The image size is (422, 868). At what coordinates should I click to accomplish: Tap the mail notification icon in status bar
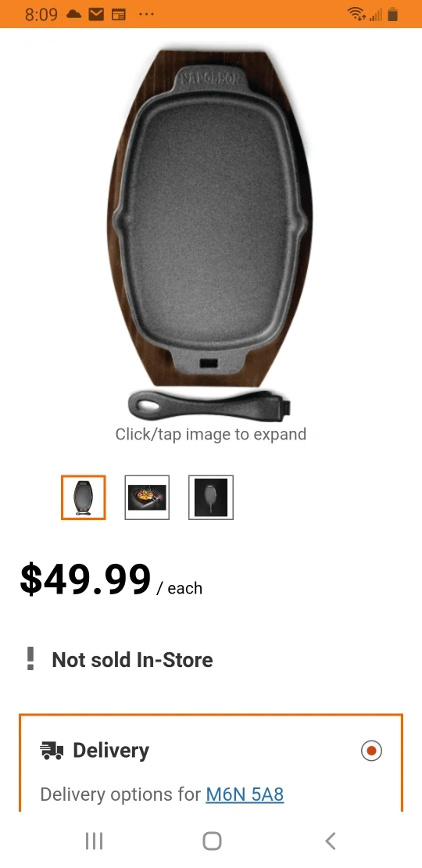(x=96, y=14)
